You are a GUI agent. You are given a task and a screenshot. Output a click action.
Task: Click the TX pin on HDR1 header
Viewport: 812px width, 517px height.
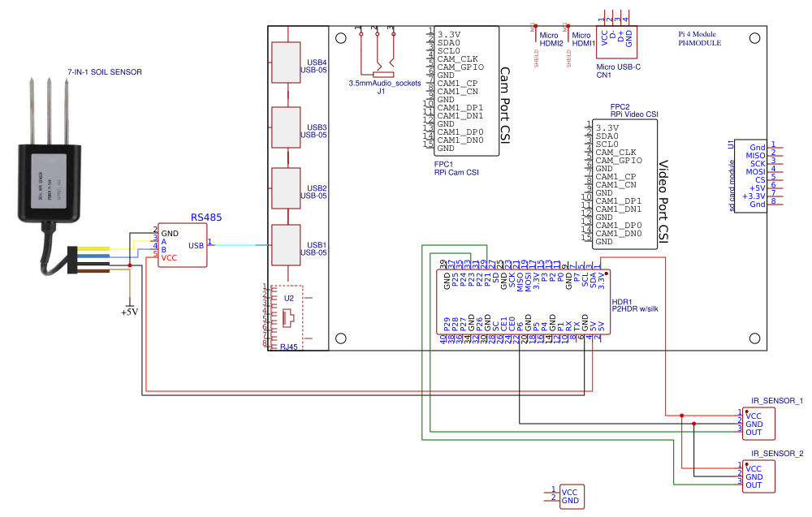(577, 326)
